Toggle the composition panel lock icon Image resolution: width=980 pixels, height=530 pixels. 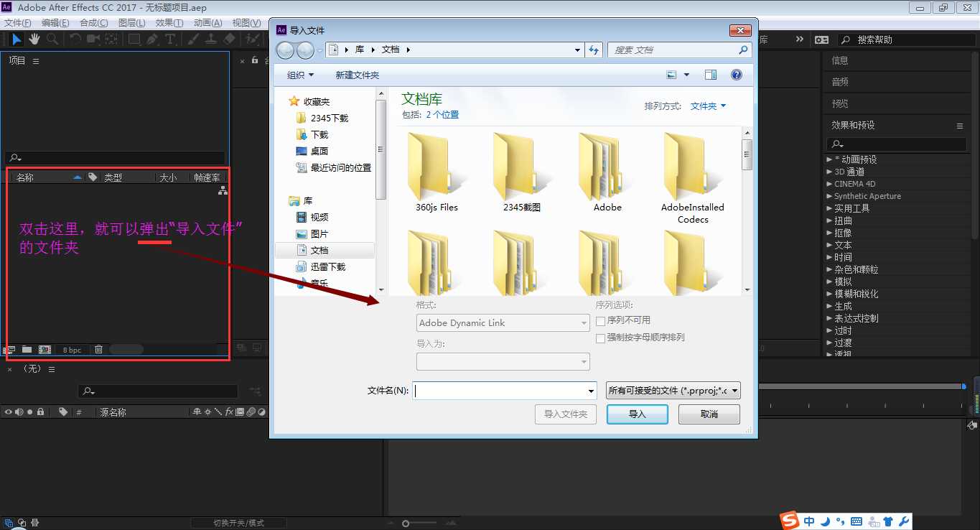255,61
